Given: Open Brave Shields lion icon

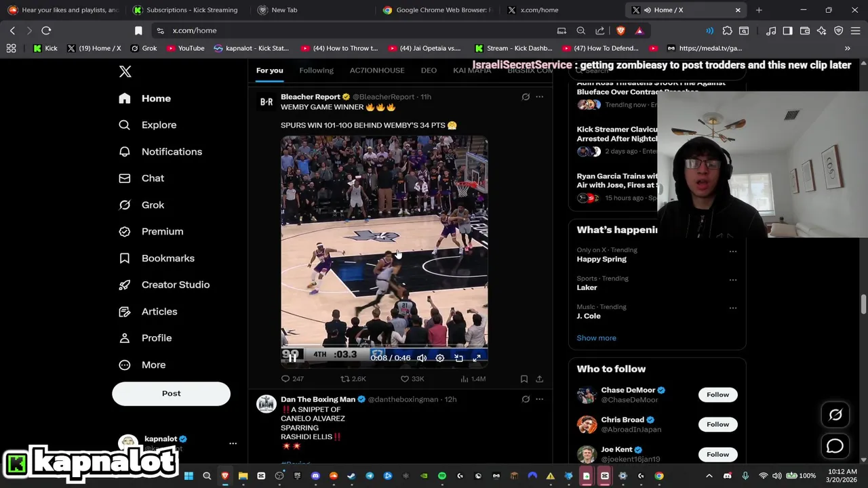Looking at the screenshot, I should point(621,30).
